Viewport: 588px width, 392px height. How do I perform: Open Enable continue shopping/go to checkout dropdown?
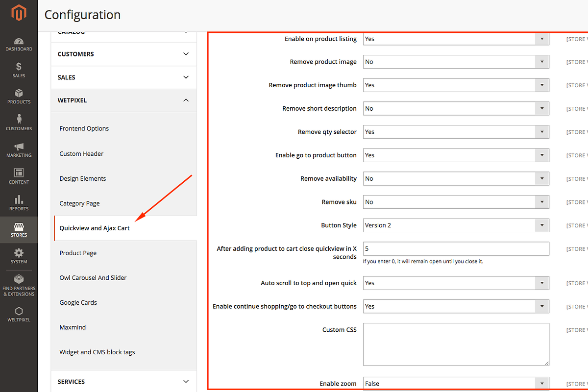pyautogui.click(x=456, y=306)
